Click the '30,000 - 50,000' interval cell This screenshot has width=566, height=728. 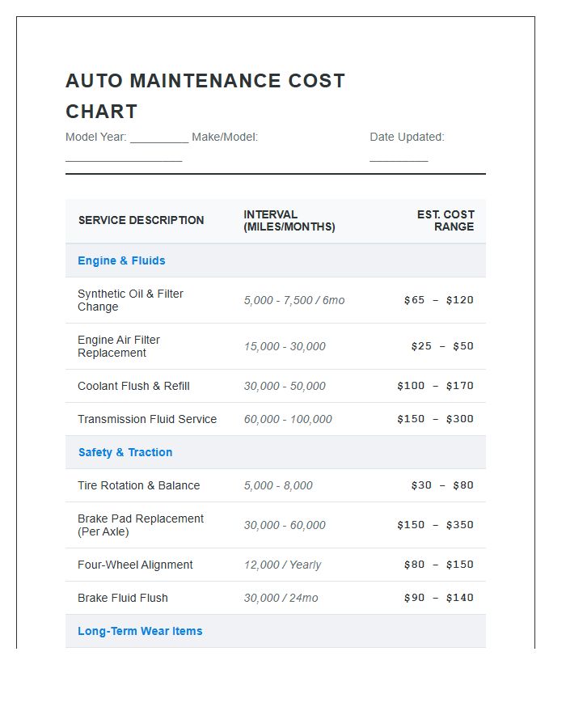[x=285, y=387]
